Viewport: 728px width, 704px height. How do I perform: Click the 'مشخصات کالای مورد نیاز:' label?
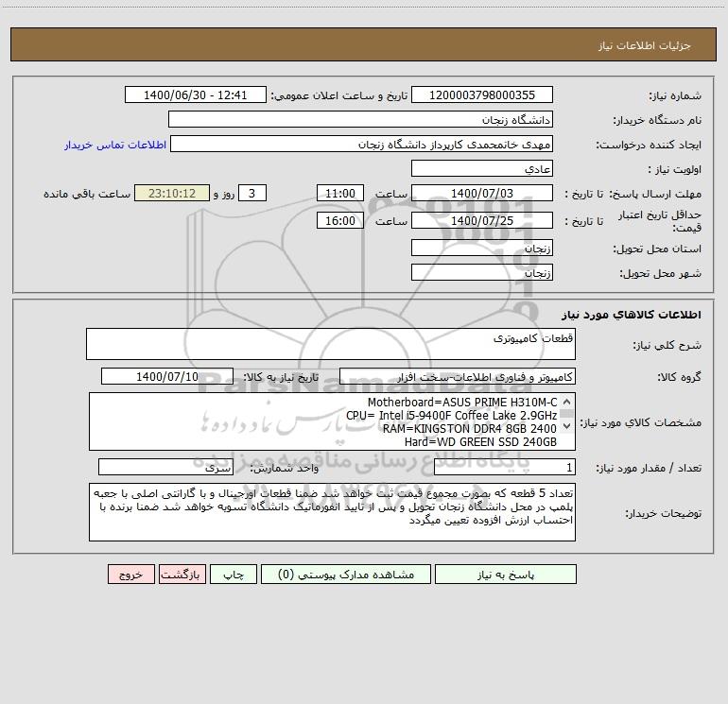[x=640, y=422]
